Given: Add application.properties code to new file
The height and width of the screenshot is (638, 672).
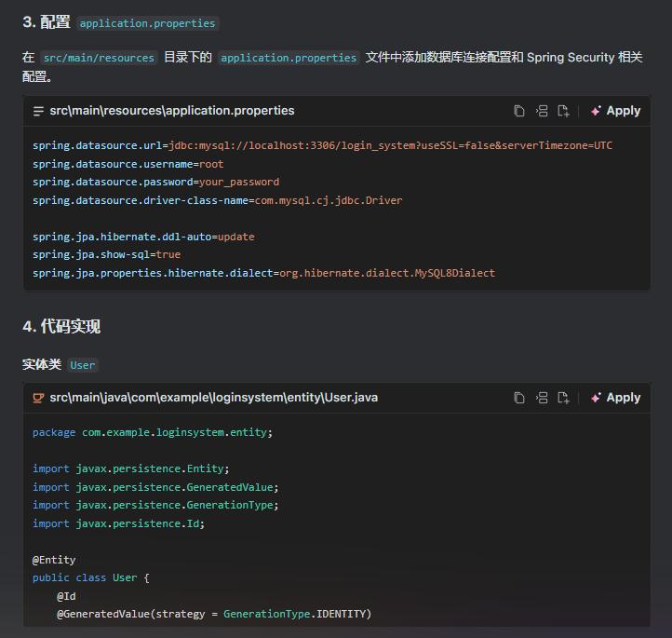Looking at the screenshot, I should (563, 111).
